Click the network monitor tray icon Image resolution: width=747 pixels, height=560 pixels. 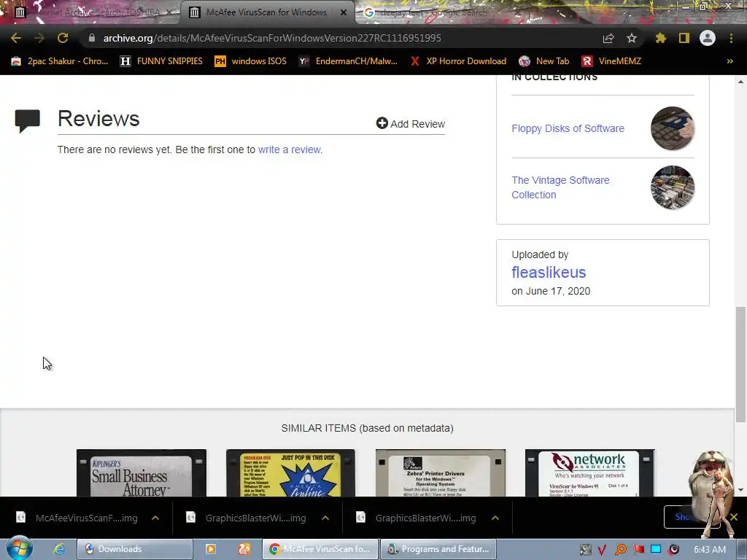[x=656, y=550]
